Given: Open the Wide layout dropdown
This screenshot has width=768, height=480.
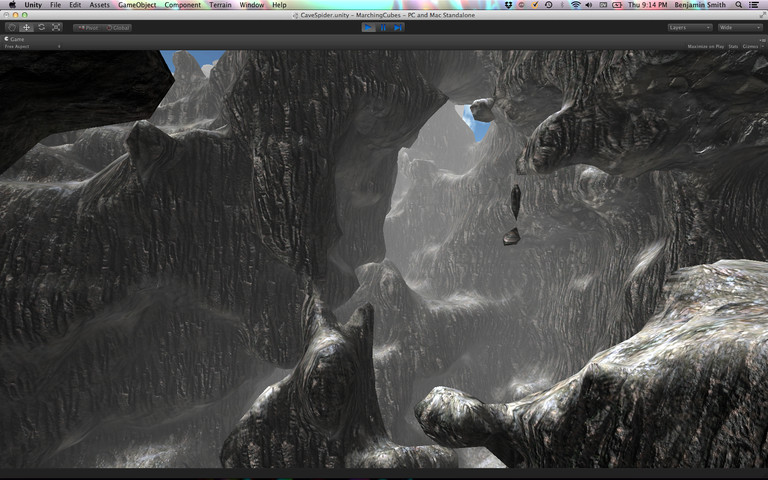Looking at the screenshot, I should point(739,27).
